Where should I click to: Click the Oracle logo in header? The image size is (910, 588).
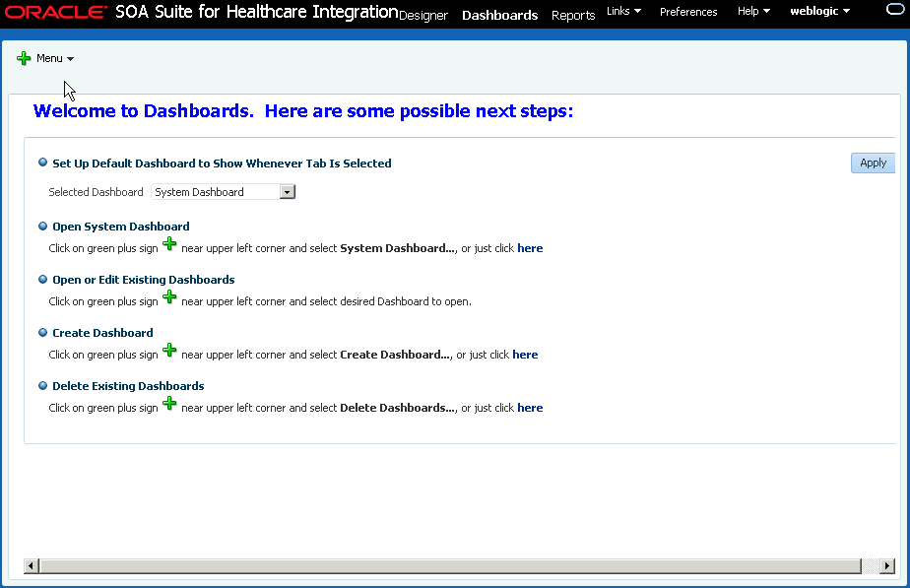coord(56,12)
